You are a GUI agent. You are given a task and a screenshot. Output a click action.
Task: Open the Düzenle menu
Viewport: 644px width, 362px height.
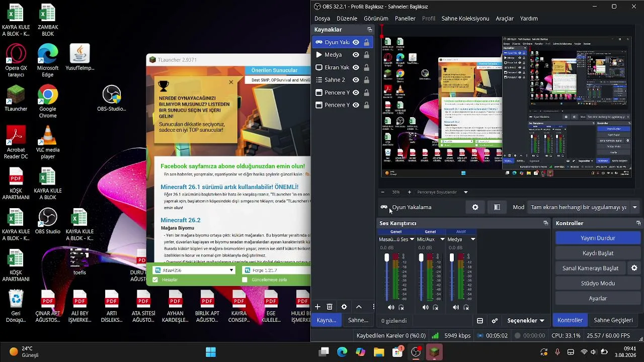[347, 19]
